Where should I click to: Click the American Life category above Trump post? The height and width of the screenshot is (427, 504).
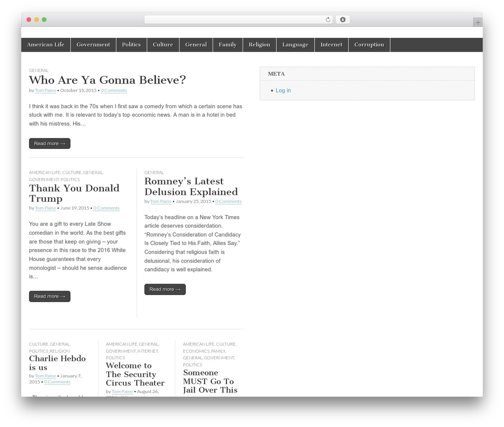tap(44, 173)
